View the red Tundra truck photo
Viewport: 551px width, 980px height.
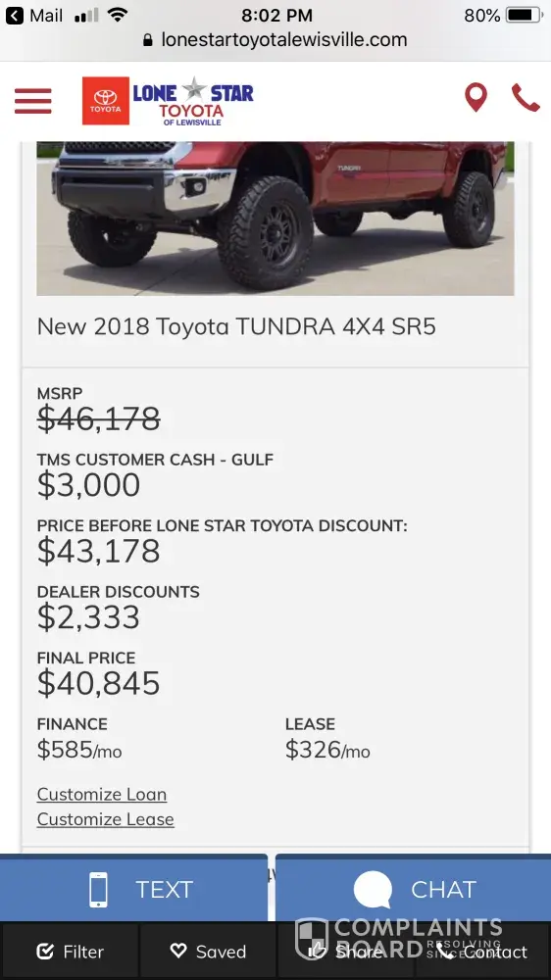(275, 219)
